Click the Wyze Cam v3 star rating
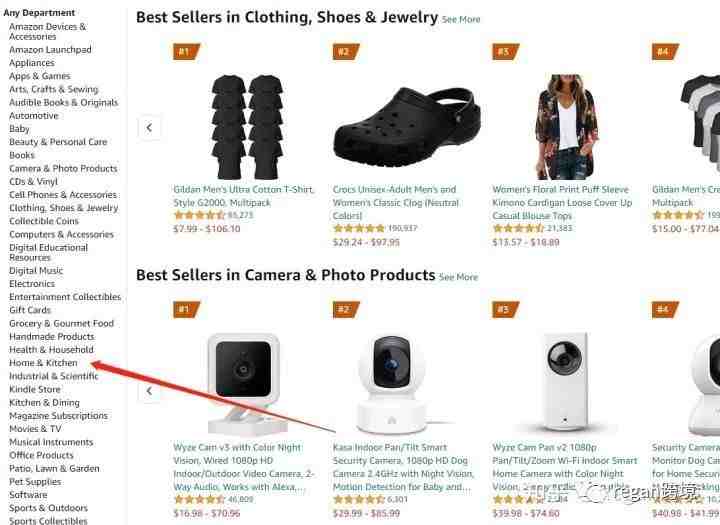The width and height of the screenshot is (720, 525). point(199,499)
